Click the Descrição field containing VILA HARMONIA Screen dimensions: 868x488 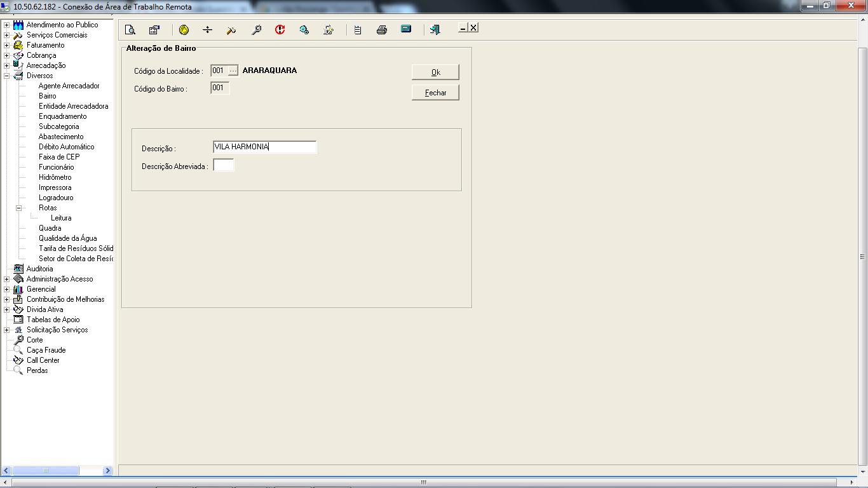pyautogui.click(x=264, y=147)
